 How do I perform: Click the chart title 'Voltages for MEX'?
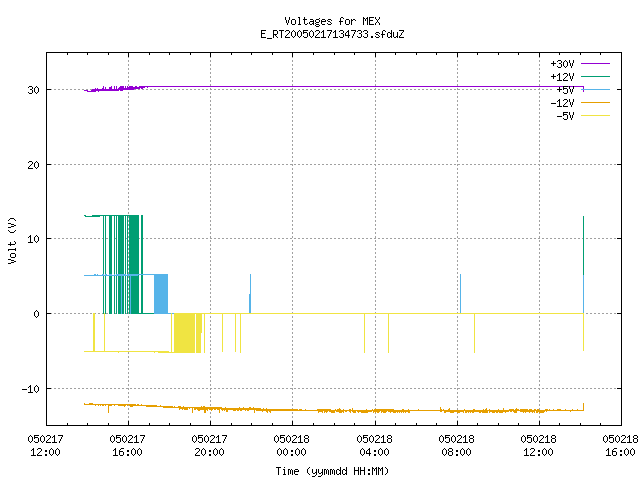tap(332, 21)
